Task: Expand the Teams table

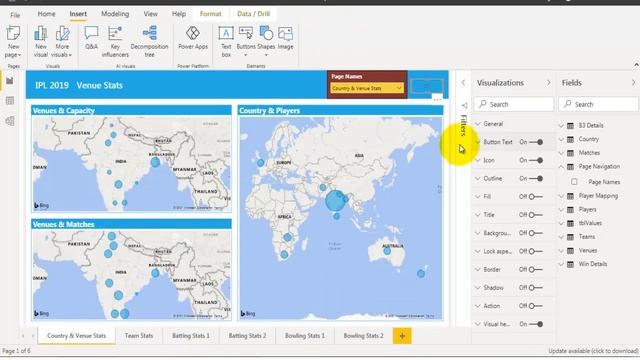Action: pos(561,237)
